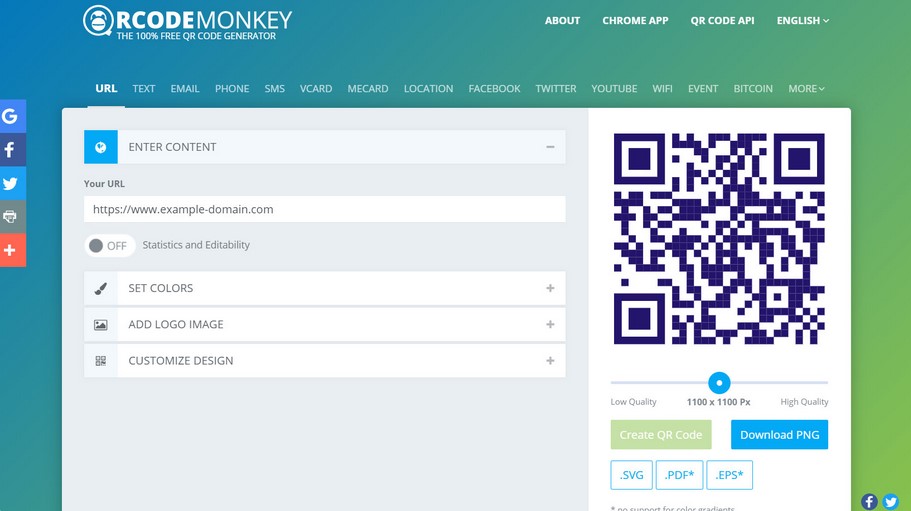The height and width of the screenshot is (511, 911).
Task: Toggle Statistics and Editability switch on
Action: [108, 245]
